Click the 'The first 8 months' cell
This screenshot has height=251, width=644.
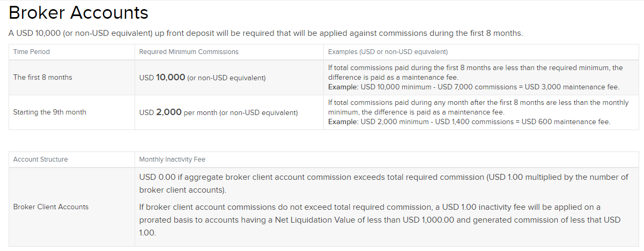(42, 77)
